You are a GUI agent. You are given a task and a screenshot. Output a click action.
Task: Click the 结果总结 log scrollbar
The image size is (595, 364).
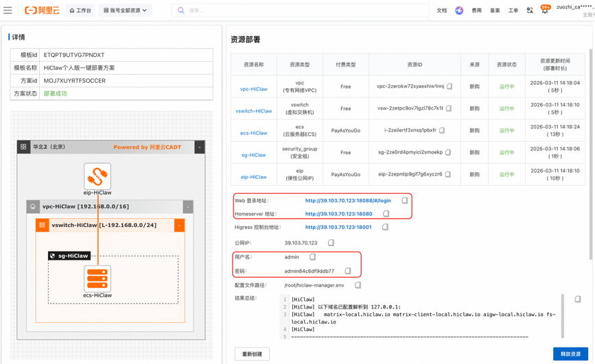pyautogui.click(x=562, y=316)
